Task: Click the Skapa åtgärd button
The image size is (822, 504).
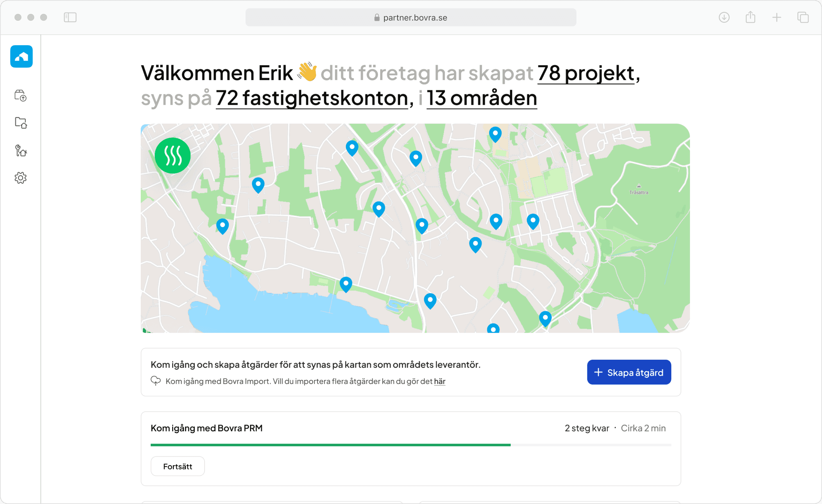Action: 629,372
